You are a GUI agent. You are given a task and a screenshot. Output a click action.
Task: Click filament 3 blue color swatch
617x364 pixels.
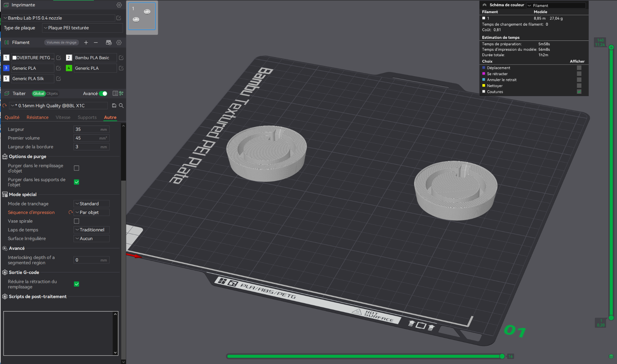pos(6,68)
